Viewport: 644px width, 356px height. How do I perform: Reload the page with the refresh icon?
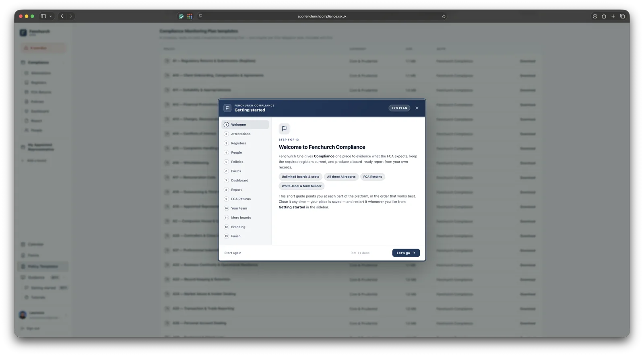coord(444,16)
